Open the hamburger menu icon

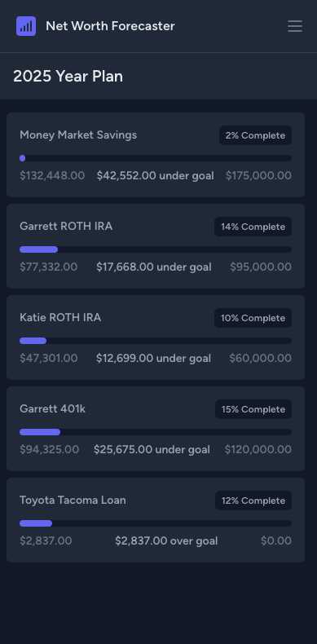[x=295, y=26]
